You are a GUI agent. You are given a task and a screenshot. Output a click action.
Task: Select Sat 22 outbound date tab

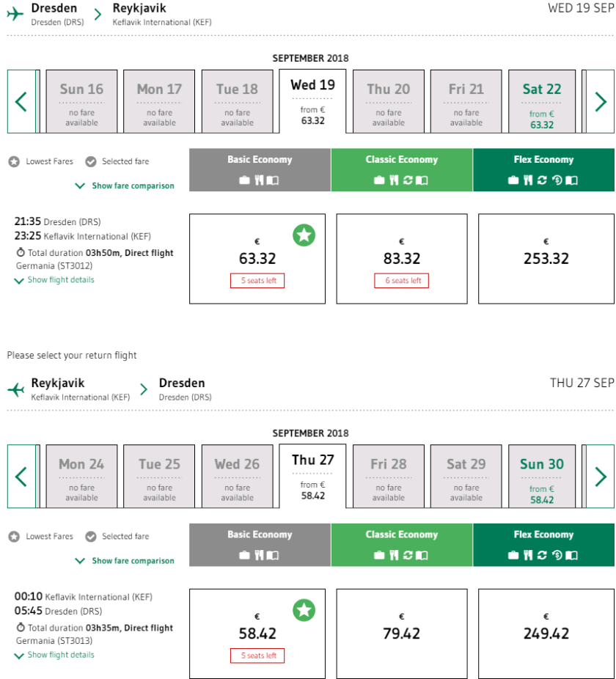coord(542,102)
